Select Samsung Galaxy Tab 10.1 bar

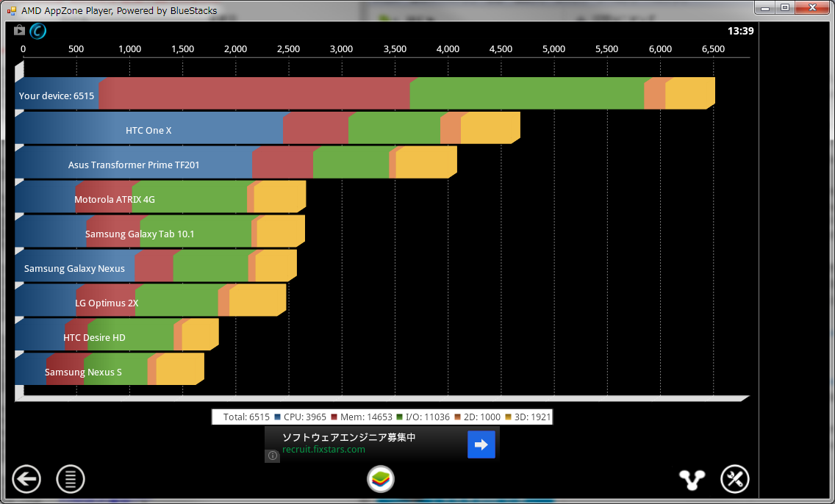tap(160, 231)
